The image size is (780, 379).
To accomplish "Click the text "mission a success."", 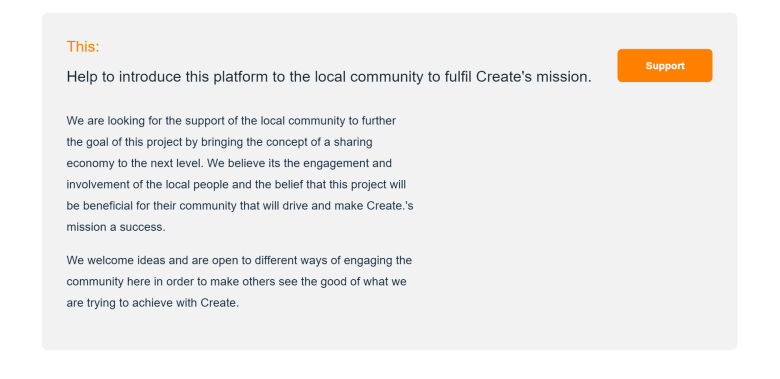I will pos(116,227).
